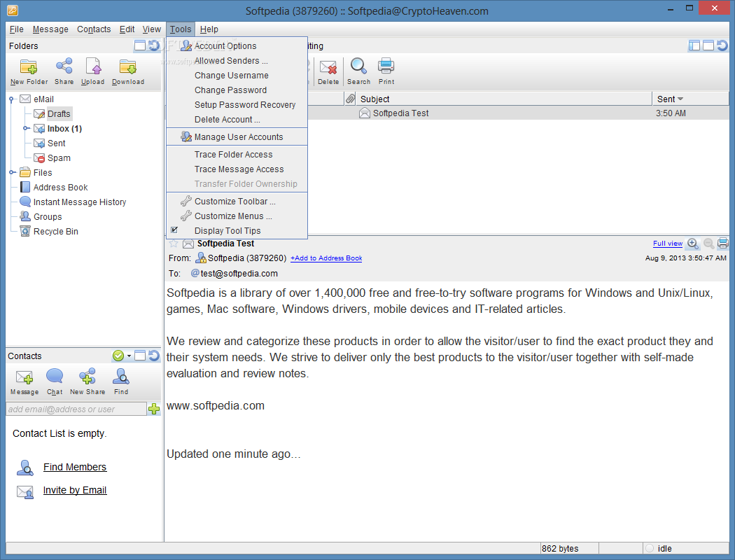Click the New Share icon in Contacts

[x=87, y=377]
